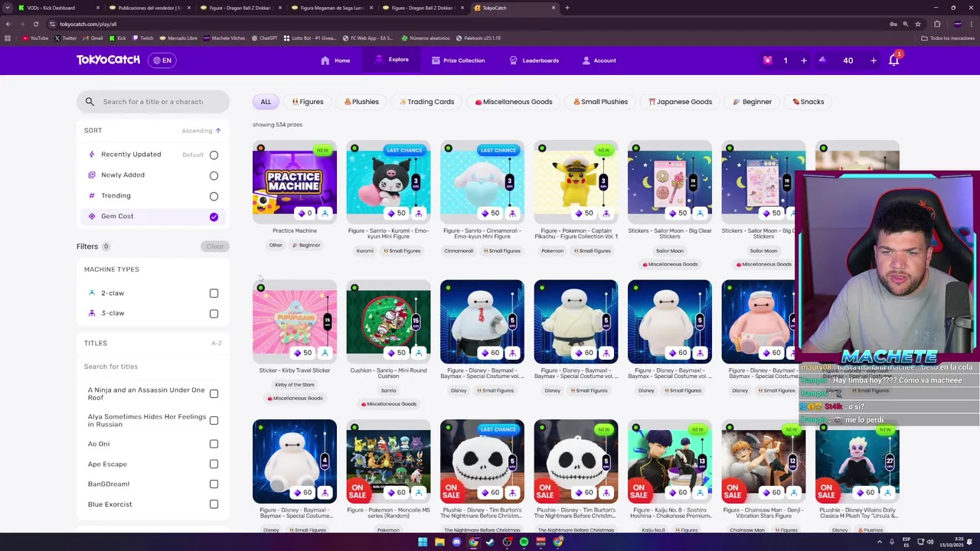Open the Practice Machine thumbnail
Viewport: 980px width, 551px height.
point(295,182)
